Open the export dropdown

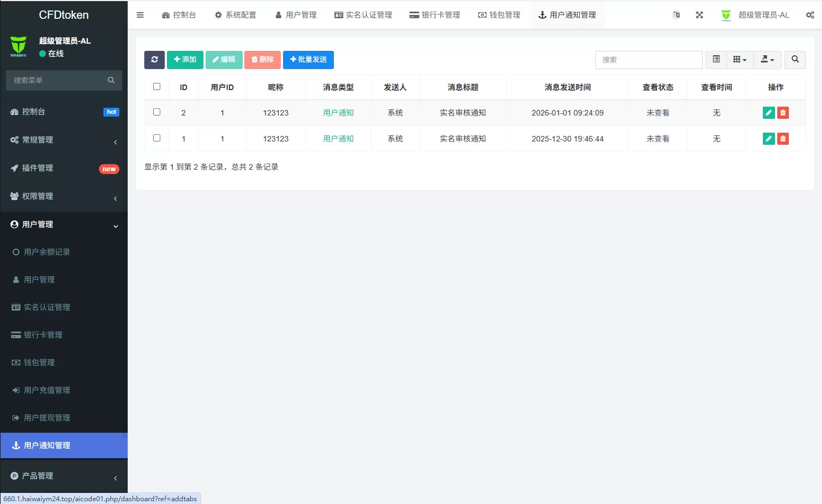point(767,60)
